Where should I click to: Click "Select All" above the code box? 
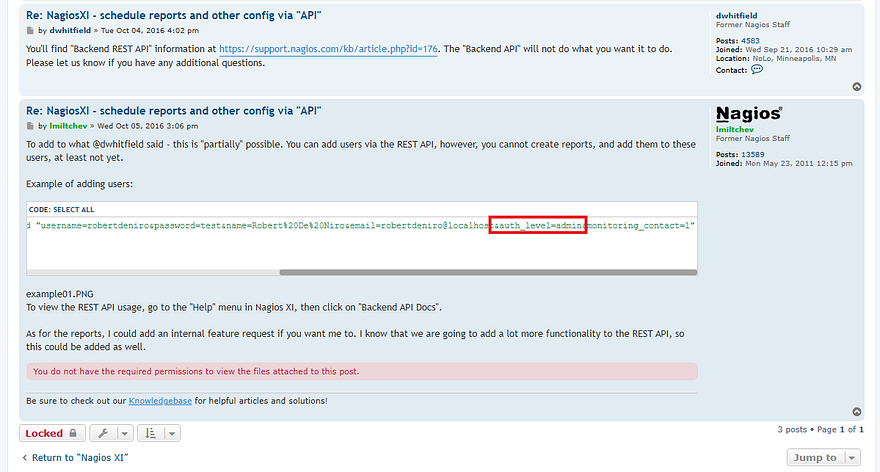[74, 210]
